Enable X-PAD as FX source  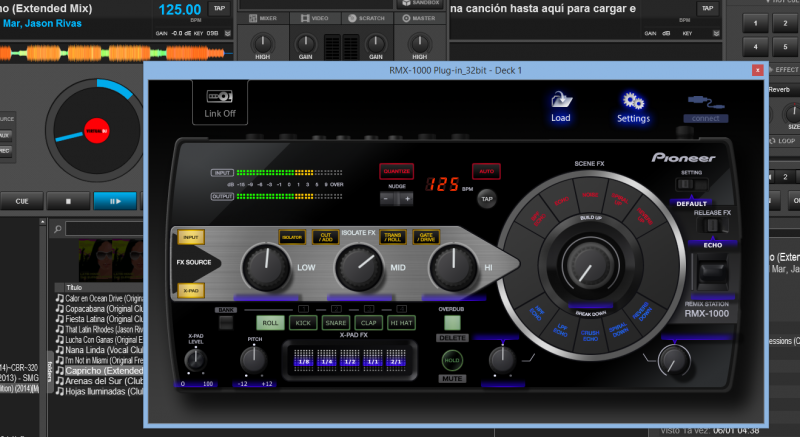tap(191, 291)
